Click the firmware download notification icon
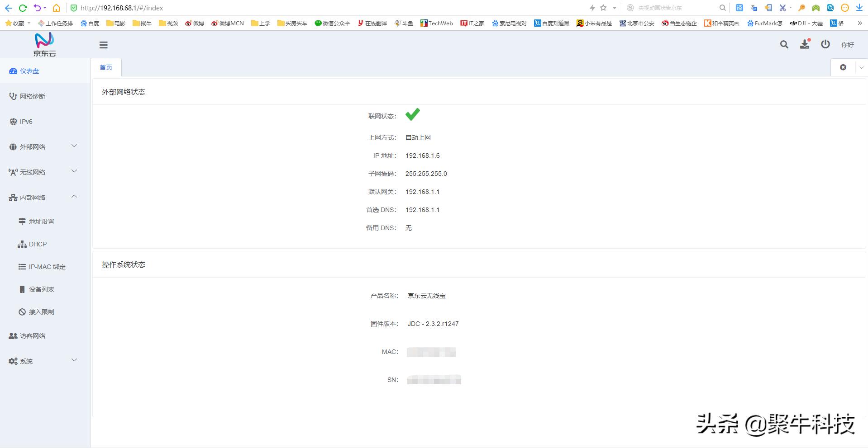This screenshot has height=448, width=868. pyautogui.click(x=805, y=44)
